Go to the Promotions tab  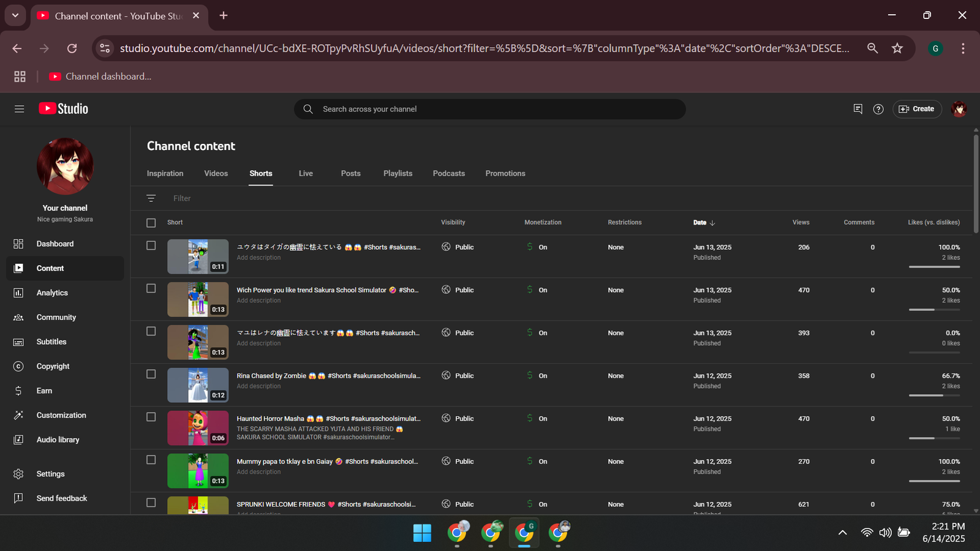[505, 174]
